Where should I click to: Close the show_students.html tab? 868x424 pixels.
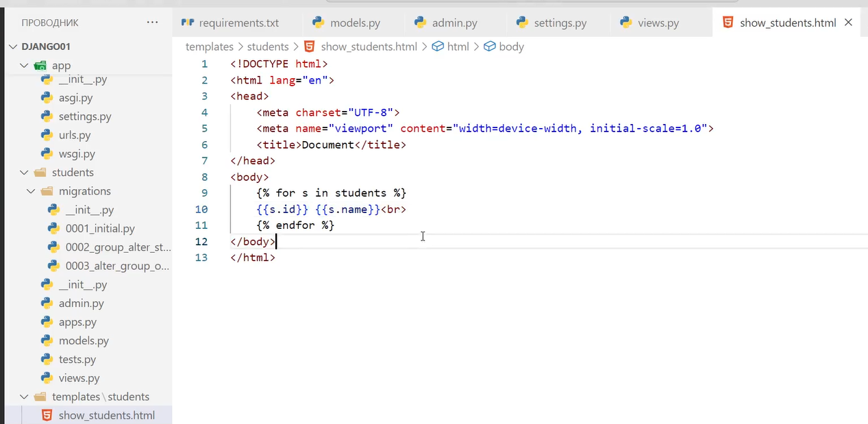(848, 23)
